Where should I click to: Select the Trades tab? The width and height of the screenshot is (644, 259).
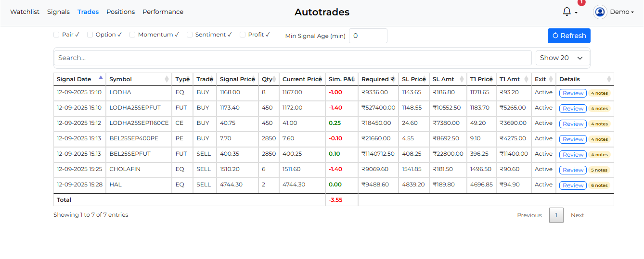[88, 12]
